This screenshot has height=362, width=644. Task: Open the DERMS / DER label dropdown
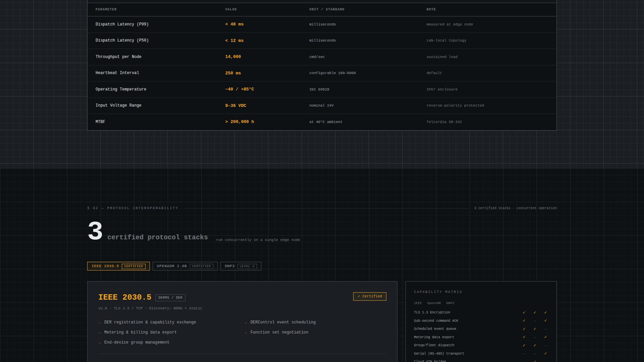pos(170,297)
